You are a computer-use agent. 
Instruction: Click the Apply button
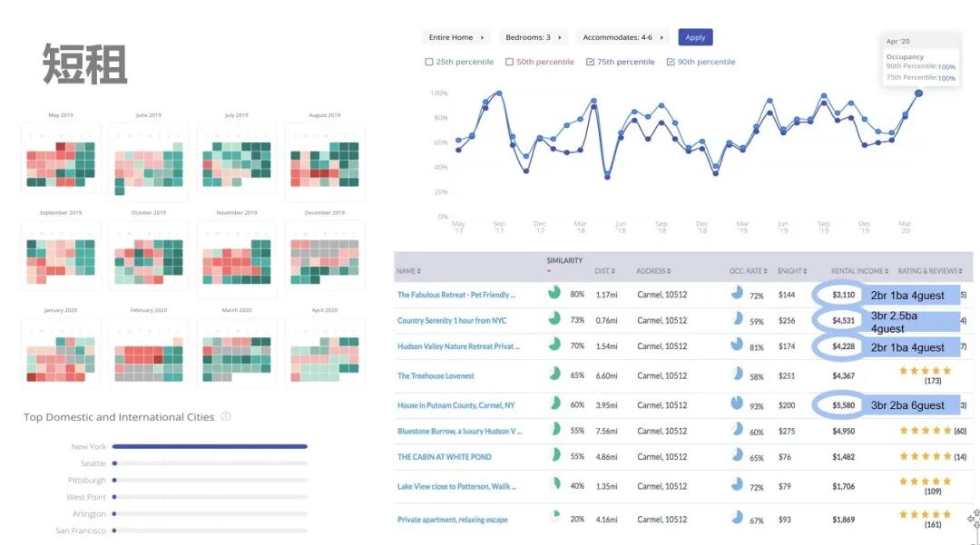[695, 37]
